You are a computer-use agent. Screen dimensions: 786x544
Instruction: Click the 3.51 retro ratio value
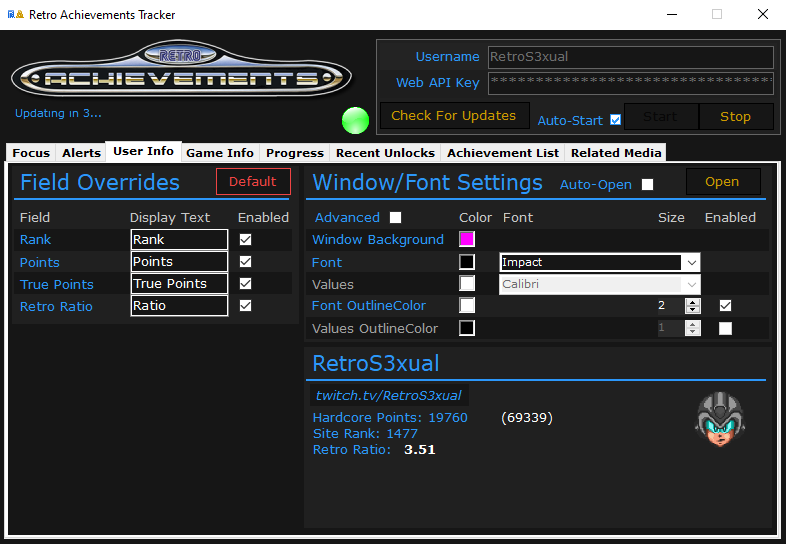[x=420, y=450]
